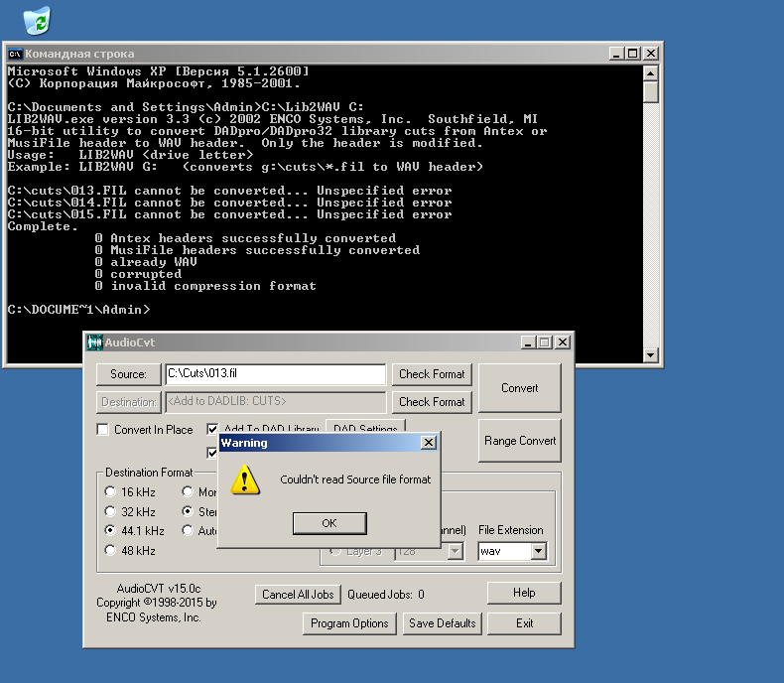The width and height of the screenshot is (784, 683).
Task: Open Program Options
Action: (x=349, y=623)
